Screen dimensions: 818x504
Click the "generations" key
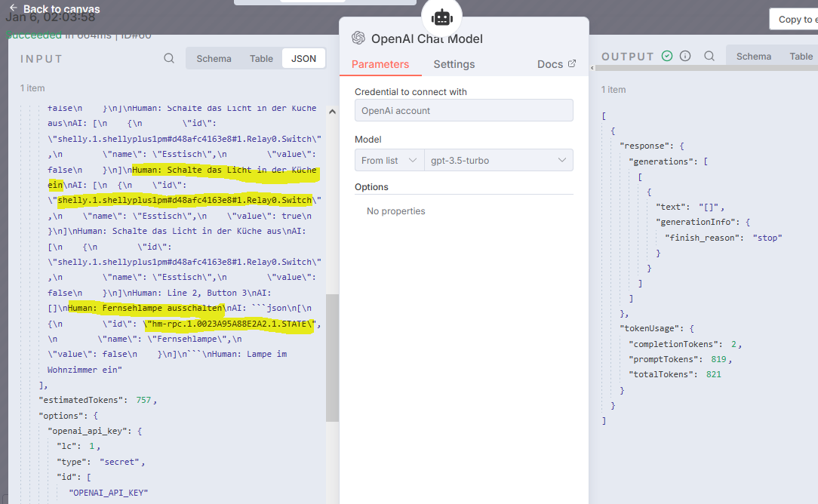[x=663, y=161]
